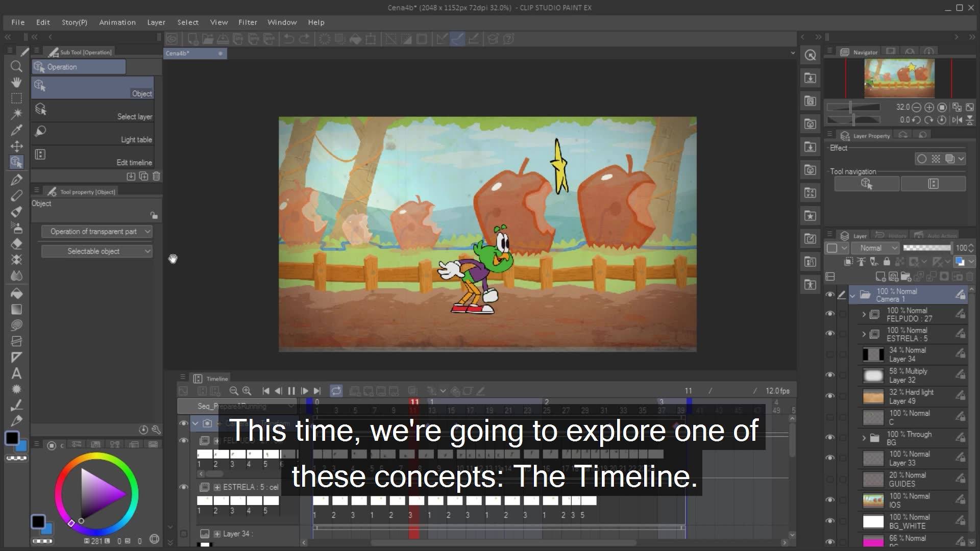This screenshot has width=980, height=551.
Task: Click the Redo arrow in the command bar
Action: 305,39
